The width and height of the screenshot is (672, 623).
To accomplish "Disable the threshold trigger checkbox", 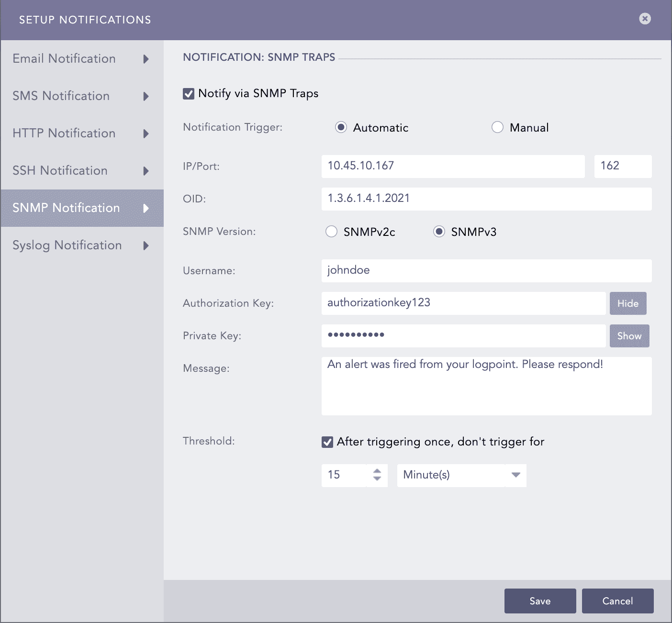I will 327,442.
